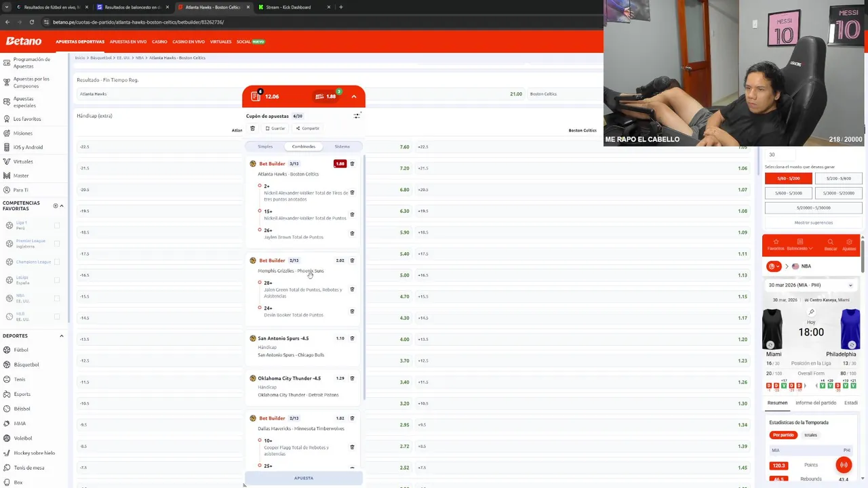Image resolution: width=868 pixels, height=488 pixels.
Task: Open iOS y Android sidebar item
Action: (x=28, y=147)
